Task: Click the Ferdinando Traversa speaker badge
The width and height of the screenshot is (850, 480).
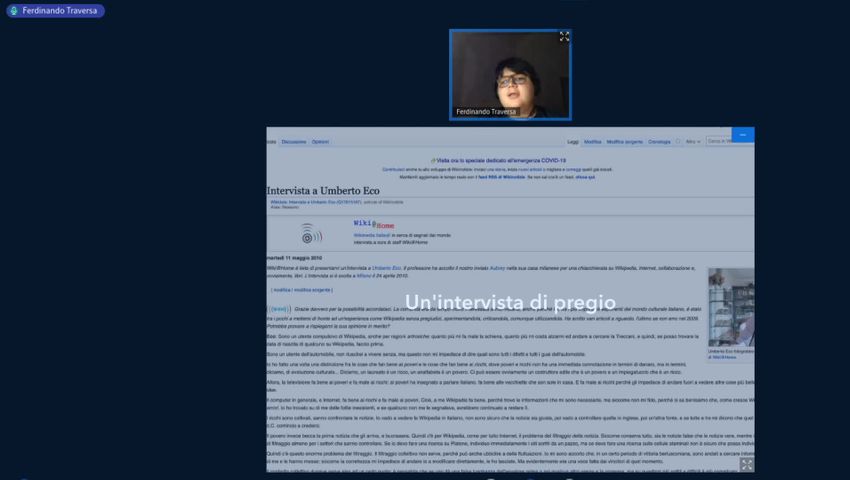Action: (55, 11)
